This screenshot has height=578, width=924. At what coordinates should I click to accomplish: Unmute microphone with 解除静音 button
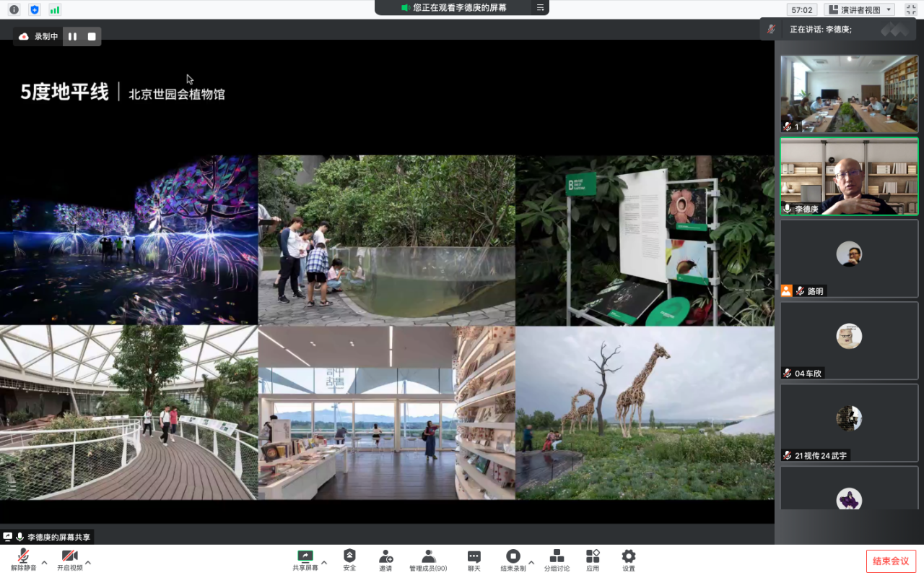[x=23, y=559]
